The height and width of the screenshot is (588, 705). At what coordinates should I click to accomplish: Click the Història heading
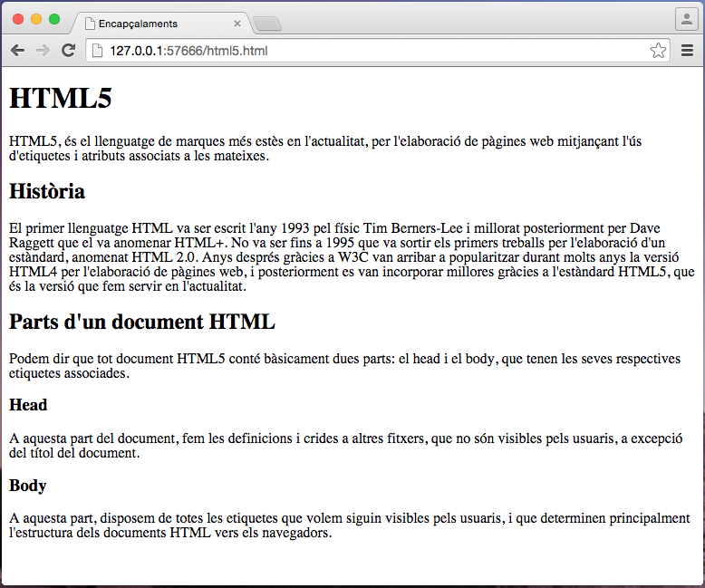pos(47,191)
